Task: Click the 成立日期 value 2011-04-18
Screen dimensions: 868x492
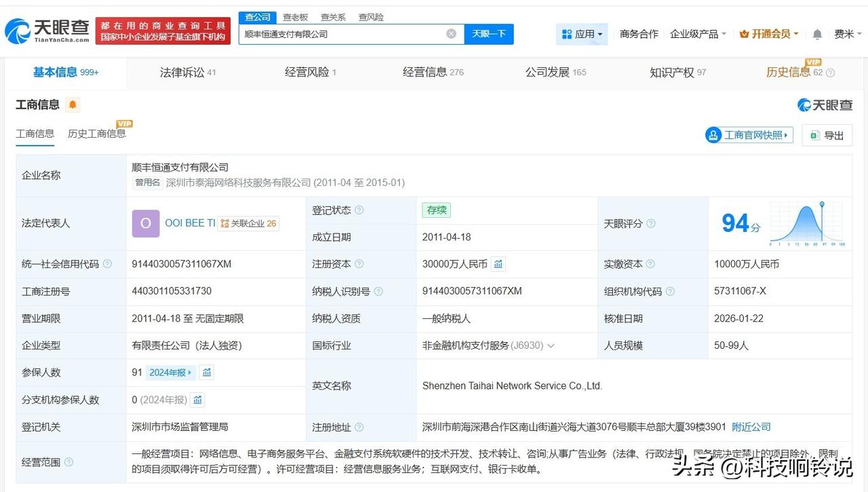Action: 447,237
